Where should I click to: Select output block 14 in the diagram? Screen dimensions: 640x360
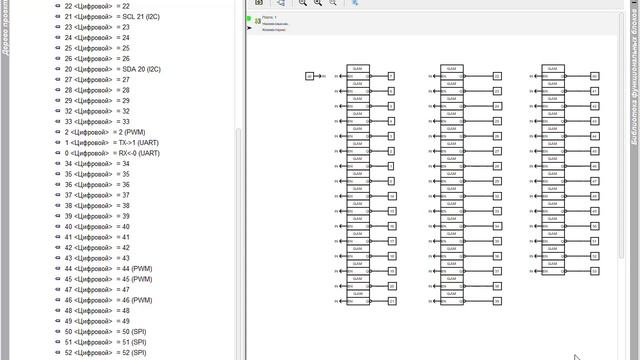[392, 196]
